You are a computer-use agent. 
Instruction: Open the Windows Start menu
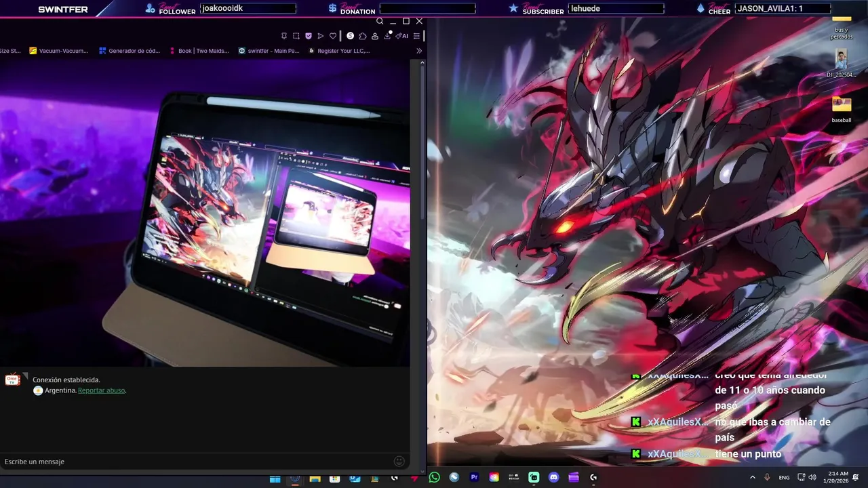[x=275, y=478]
